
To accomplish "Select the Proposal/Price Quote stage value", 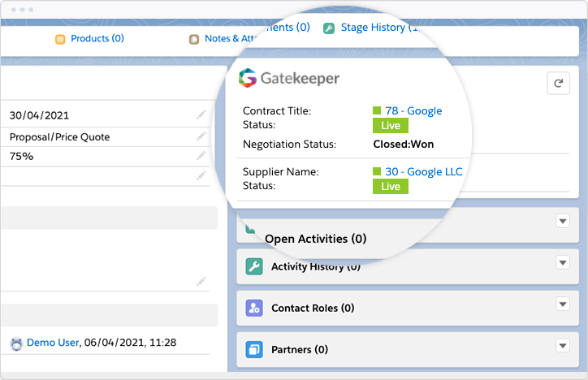I will [x=59, y=137].
